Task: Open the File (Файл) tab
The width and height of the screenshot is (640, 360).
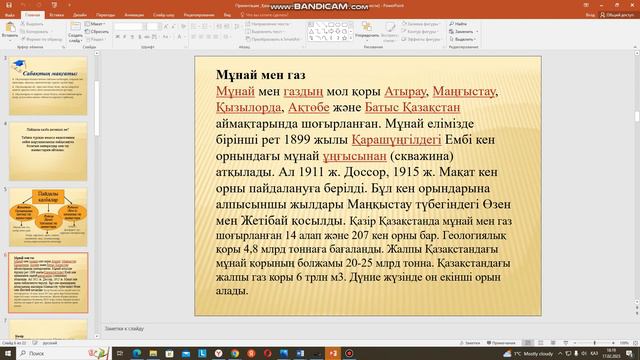Action: click(10, 15)
